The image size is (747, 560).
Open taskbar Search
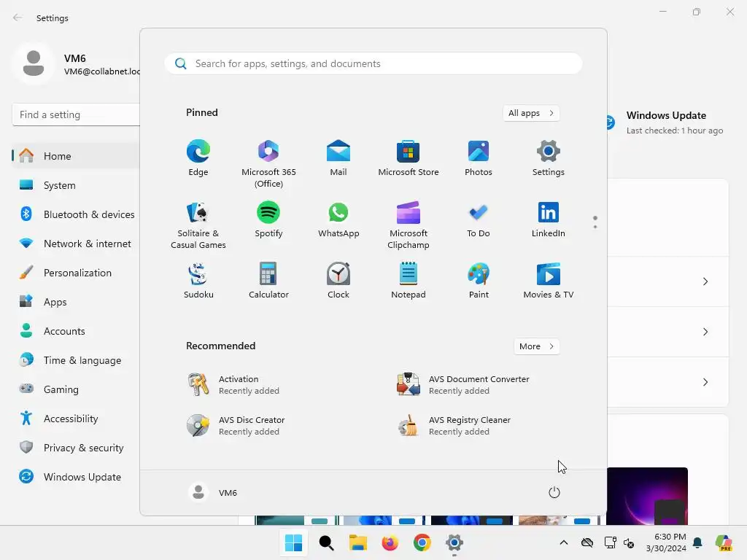pos(326,542)
